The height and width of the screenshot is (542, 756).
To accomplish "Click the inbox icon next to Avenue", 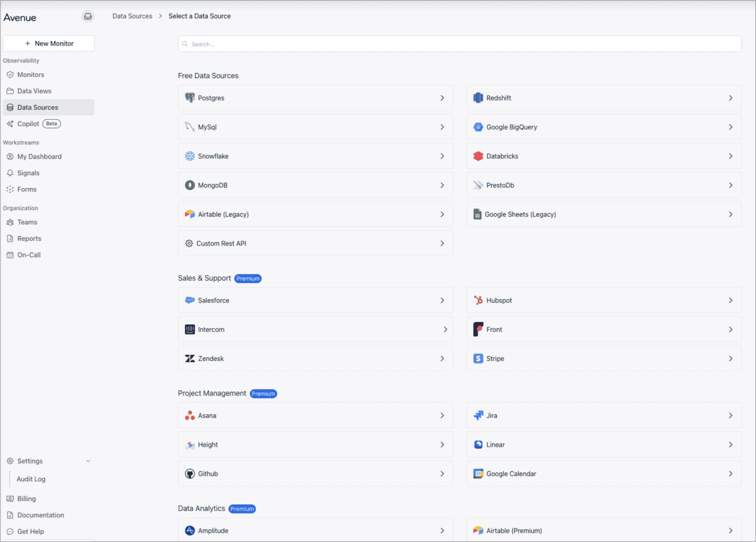I will point(88,16).
